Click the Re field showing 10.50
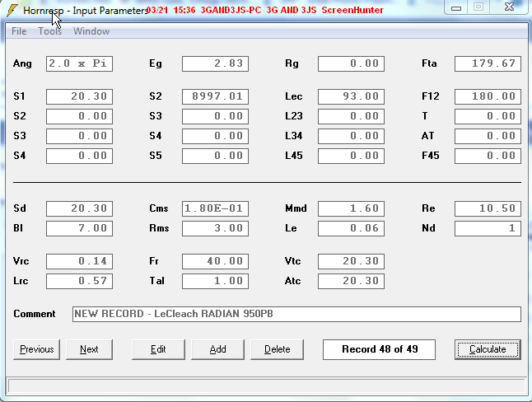The height and width of the screenshot is (402, 532). click(x=488, y=208)
